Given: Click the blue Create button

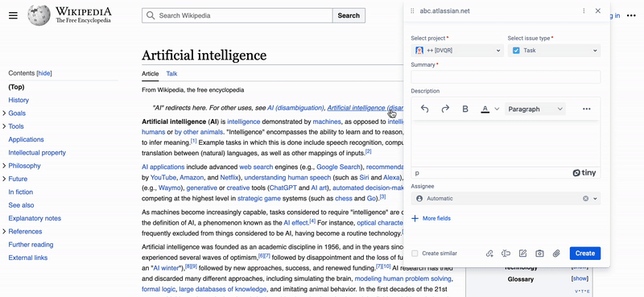Looking at the screenshot, I should (x=585, y=254).
